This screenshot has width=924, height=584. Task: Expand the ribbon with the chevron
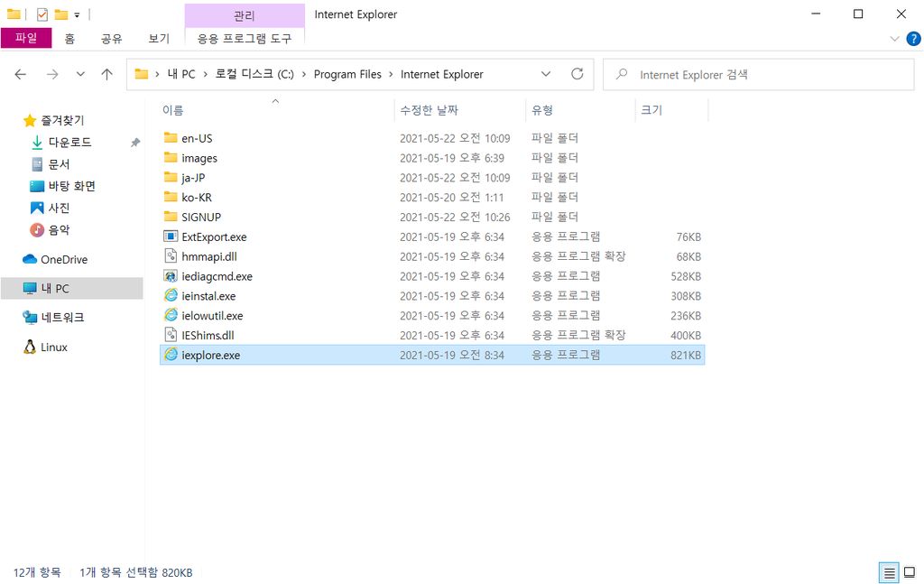pyautogui.click(x=894, y=39)
